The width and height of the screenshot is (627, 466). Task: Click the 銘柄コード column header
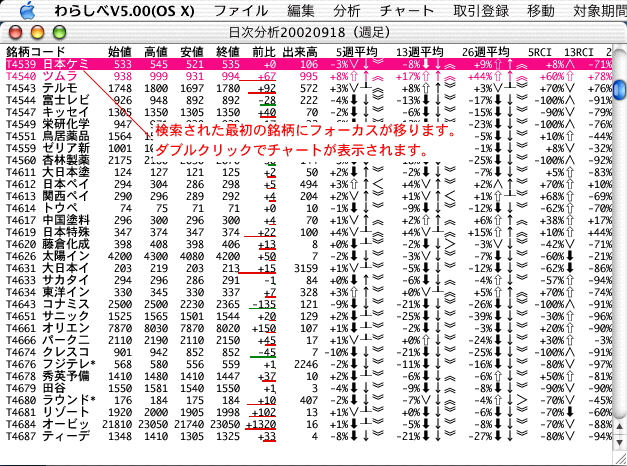tap(36, 52)
